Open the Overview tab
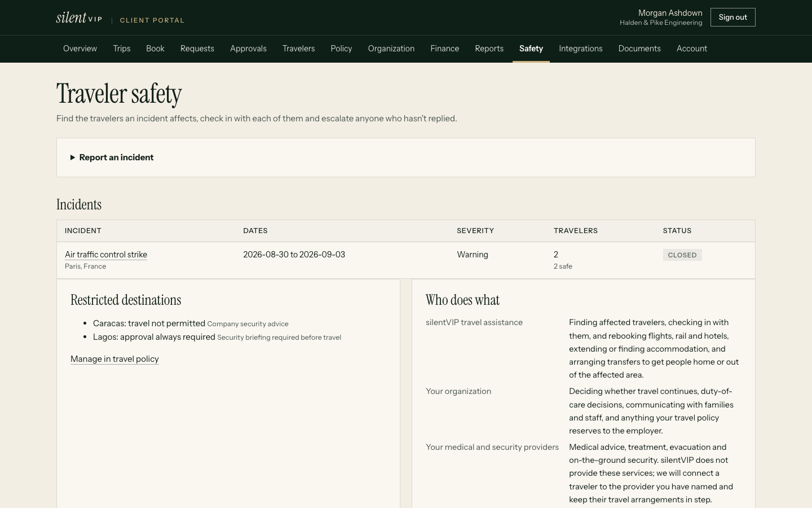The height and width of the screenshot is (508, 812). (80, 49)
